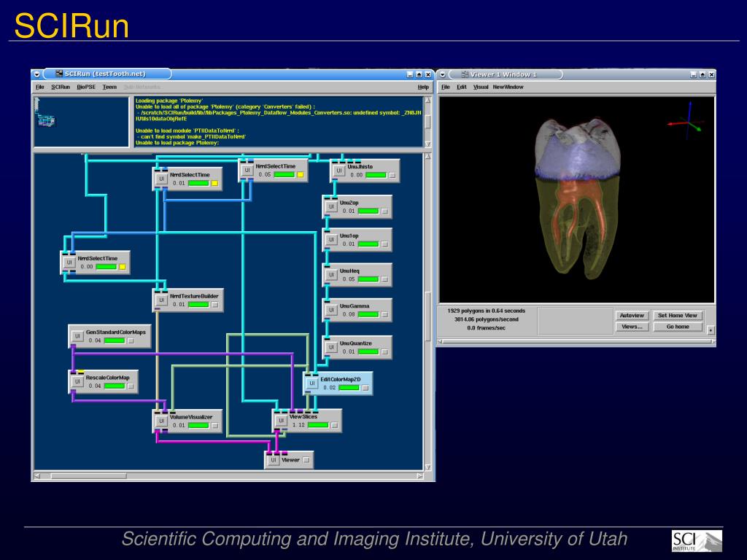Open the Views... dropdown in Viewer

click(632, 327)
